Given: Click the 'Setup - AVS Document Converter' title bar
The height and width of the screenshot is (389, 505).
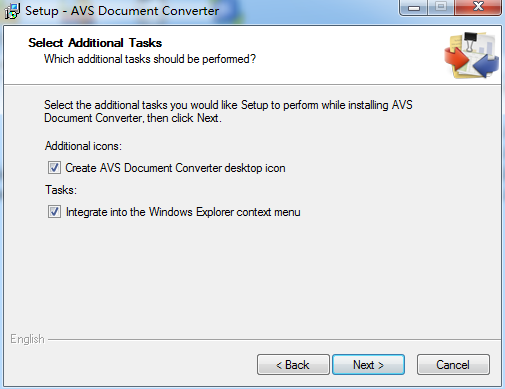Looking at the screenshot, I should [x=122, y=11].
